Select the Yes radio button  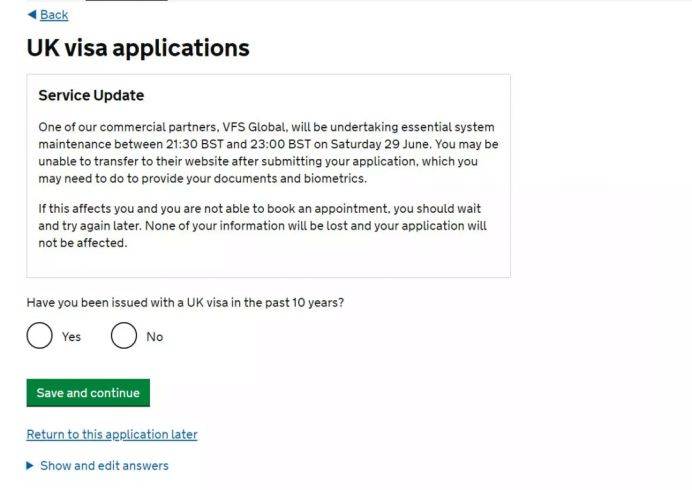(x=40, y=336)
